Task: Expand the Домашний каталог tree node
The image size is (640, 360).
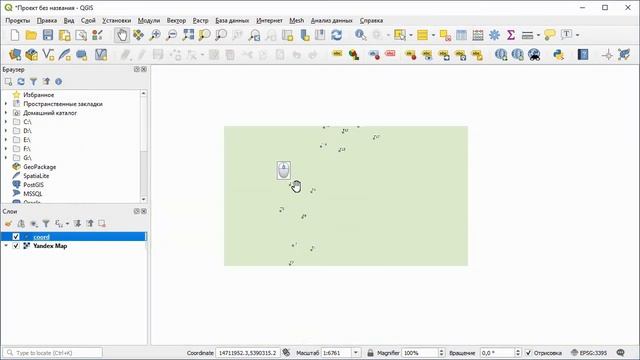Action: point(6,113)
